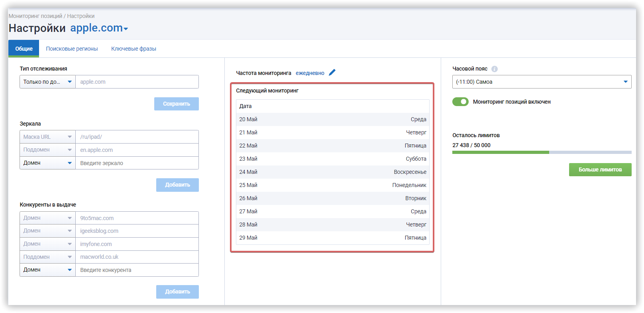Open the apple.com project dropdown

coord(99,28)
